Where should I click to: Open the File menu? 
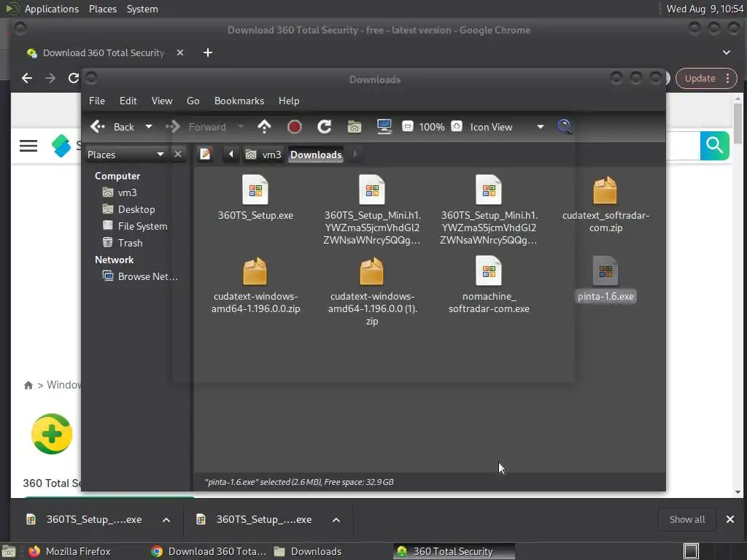point(97,101)
